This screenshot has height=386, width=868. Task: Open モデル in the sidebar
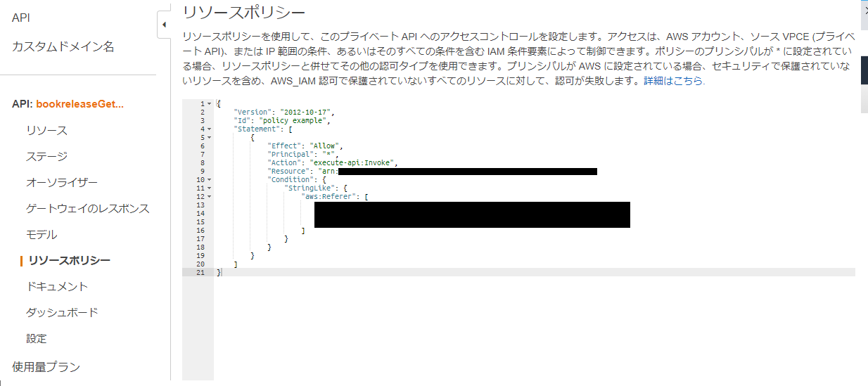click(x=42, y=235)
